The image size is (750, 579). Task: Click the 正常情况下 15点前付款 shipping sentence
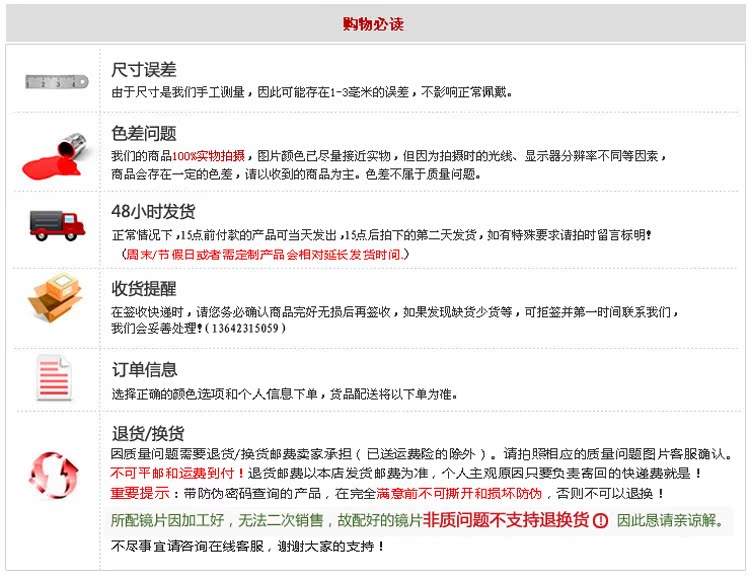pos(381,235)
